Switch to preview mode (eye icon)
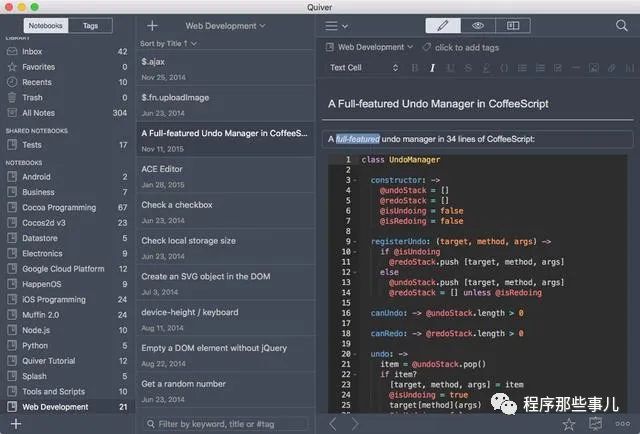Screen dimensions: 640x434 478,26
